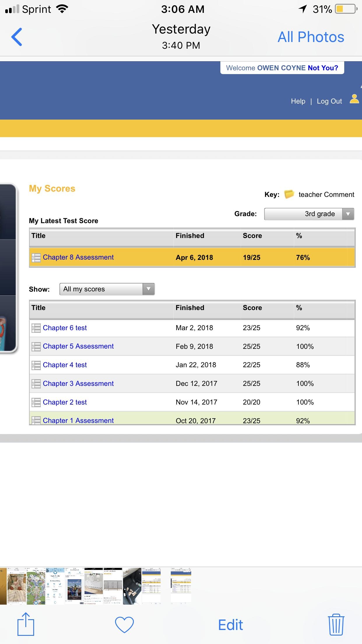Viewport: 362px width, 644px height.
Task: Tap the cellular signal bars icon
Action: point(12,9)
